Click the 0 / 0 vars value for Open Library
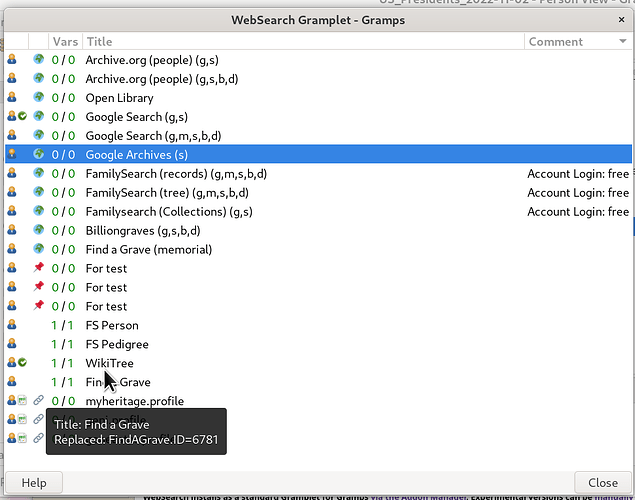The width and height of the screenshot is (635, 500). pyautogui.click(x=63, y=98)
